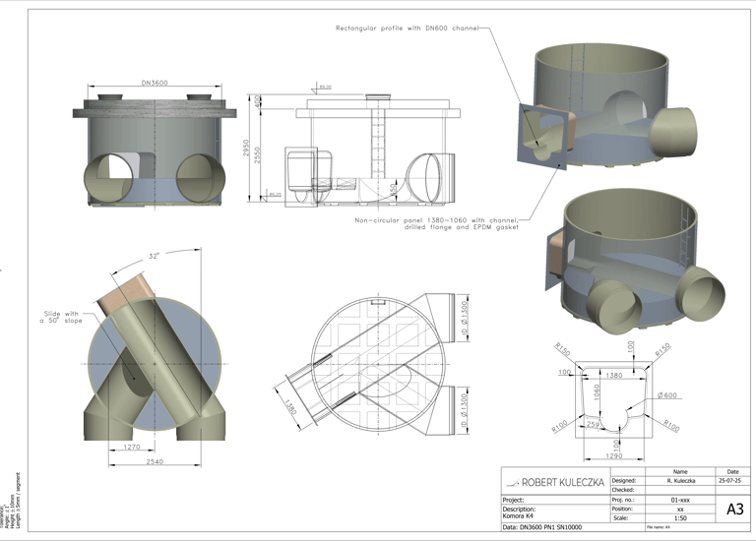Click the 'Rectangular profile with DN600 channel' note
Viewport: 756px width, 541px height.
pos(407,29)
